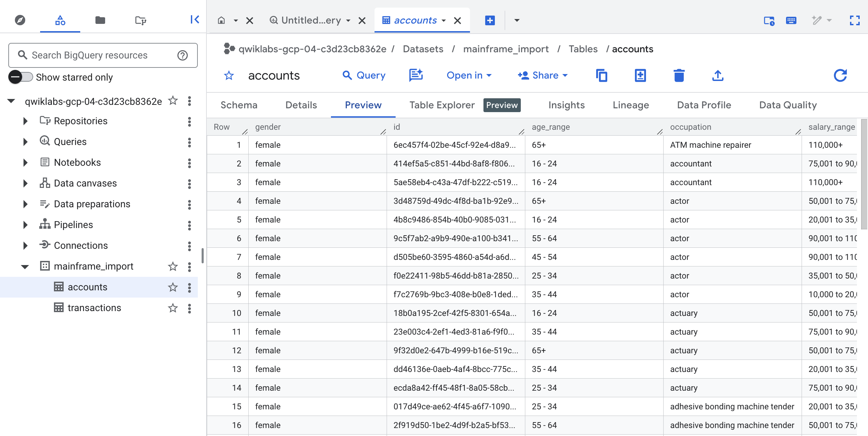Open the mainframe_import breadcrumb link
Viewport: 868px width, 436px height.
(506, 49)
